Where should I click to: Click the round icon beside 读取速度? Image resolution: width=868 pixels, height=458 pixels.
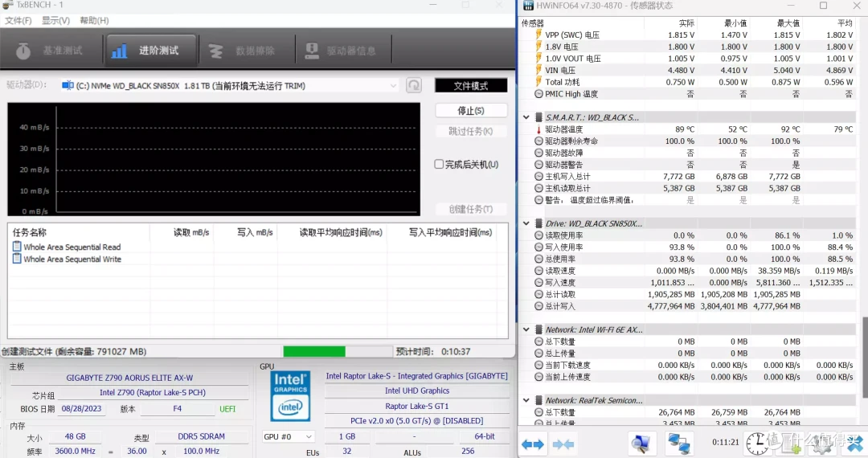538,271
